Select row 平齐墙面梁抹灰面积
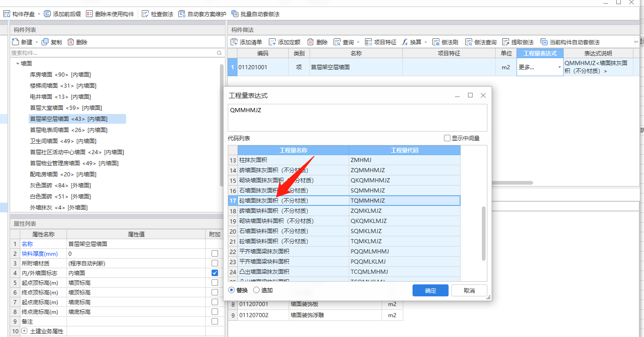The height and width of the screenshot is (337, 644). pos(344,251)
